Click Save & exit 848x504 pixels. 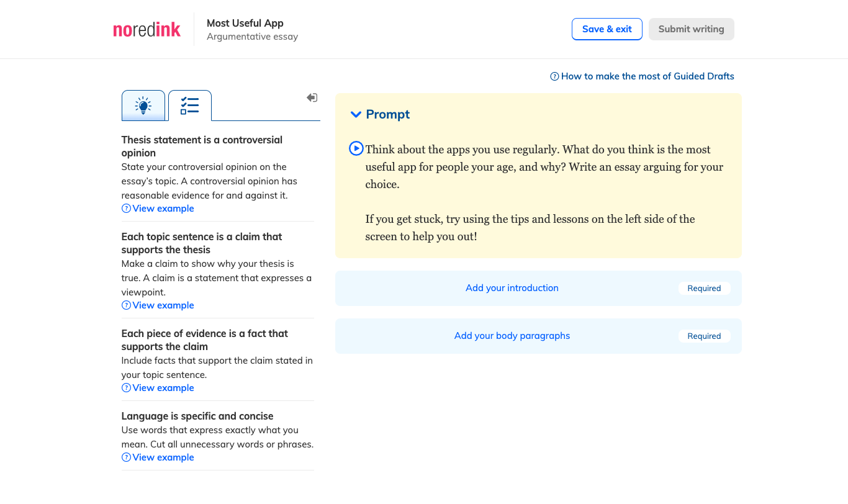point(607,29)
